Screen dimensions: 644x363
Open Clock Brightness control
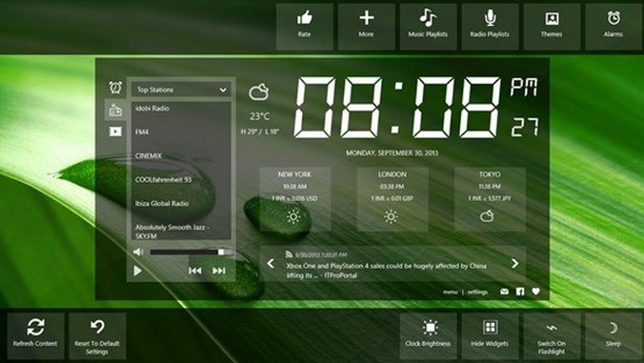tap(428, 336)
